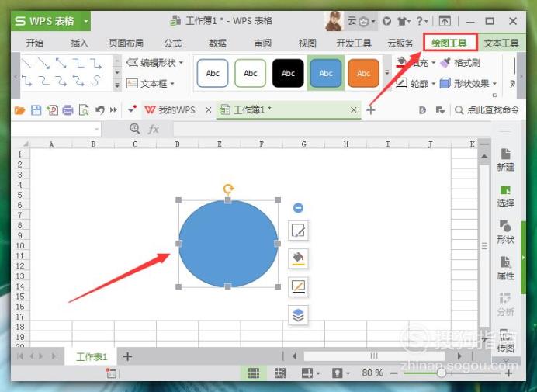Screen dimensions: 537x392
Task: Apply orange Abc shape style
Action: click(363, 73)
